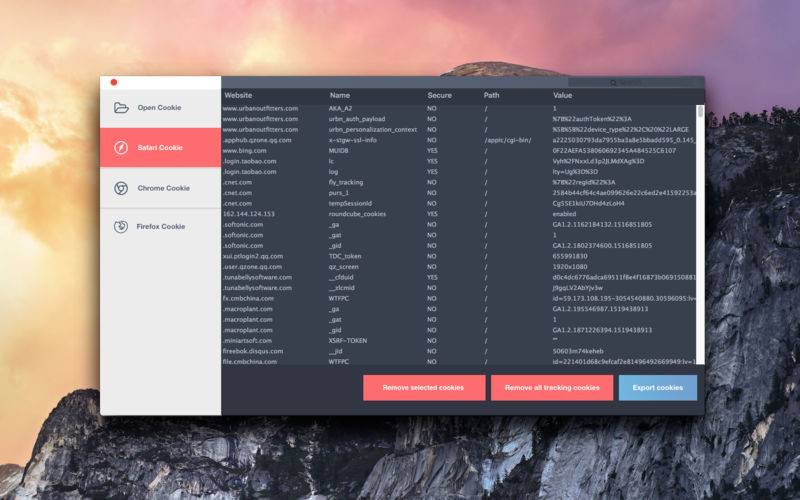The height and width of the screenshot is (500, 800).
Task: Click the /appic/cgi-bin/ path cell
Action: (x=508, y=140)
